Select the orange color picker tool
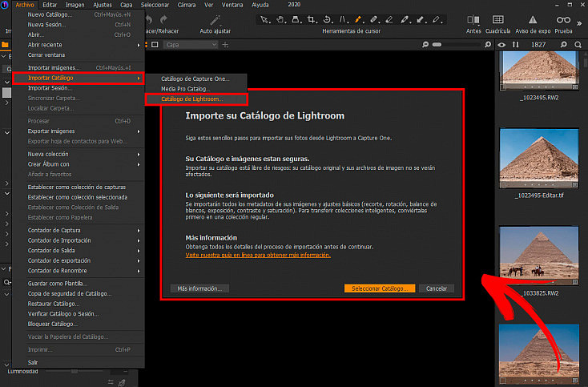 pyautogui.click(x=358, y=19)
